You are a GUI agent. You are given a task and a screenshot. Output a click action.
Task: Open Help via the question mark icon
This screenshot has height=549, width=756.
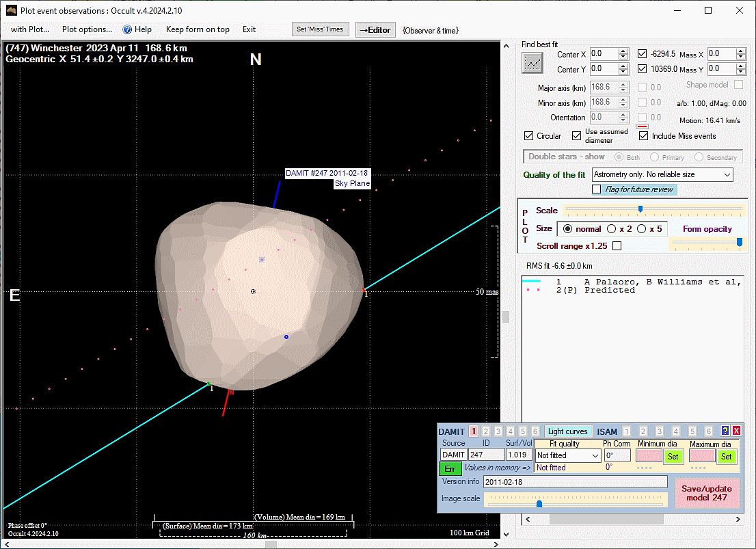coord(127,29)
